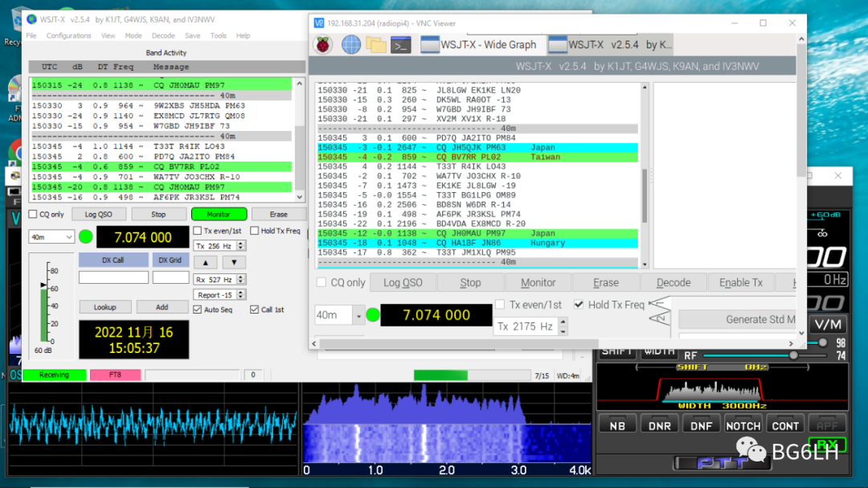Open the 40m band dropdown in left WSJT-X
This screenshot has width=868, height=488.
[51, 237]
